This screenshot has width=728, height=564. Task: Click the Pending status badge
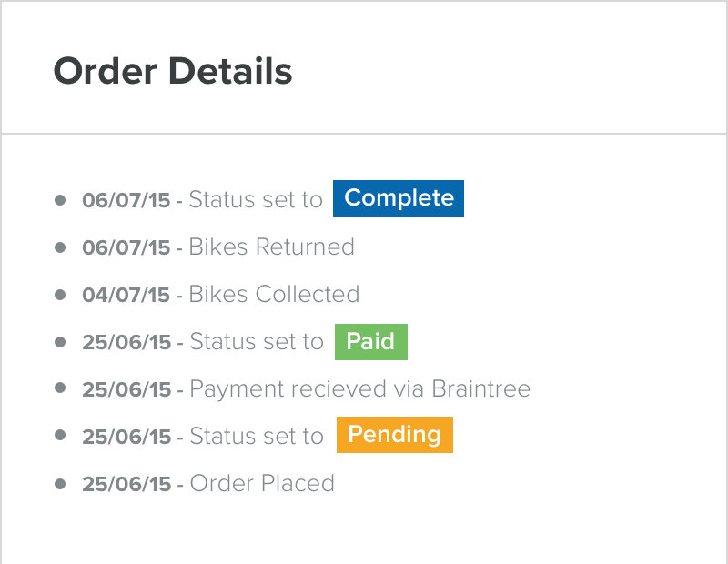[394, 435]
